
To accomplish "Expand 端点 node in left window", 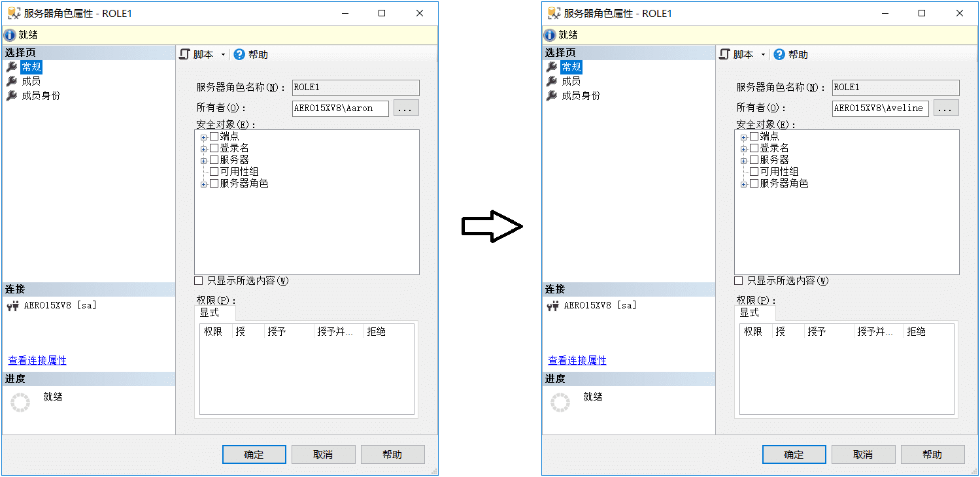I will [x=204, y=137].
